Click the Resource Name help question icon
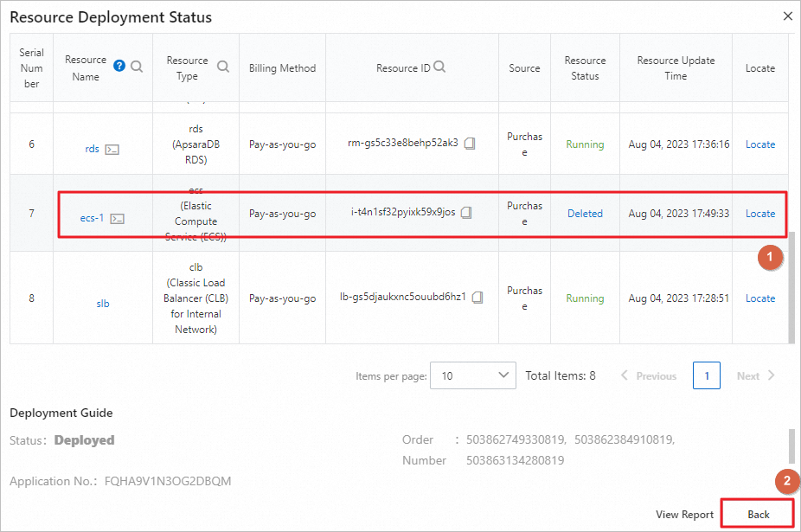The image size is (801, 532). point(119,66)
